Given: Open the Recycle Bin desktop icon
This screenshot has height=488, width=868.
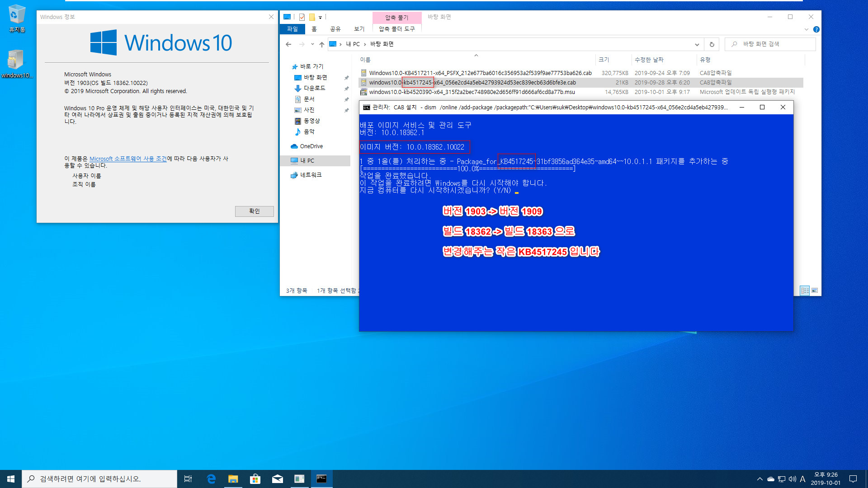Looking at the screenshot, I should click(17, 19).
